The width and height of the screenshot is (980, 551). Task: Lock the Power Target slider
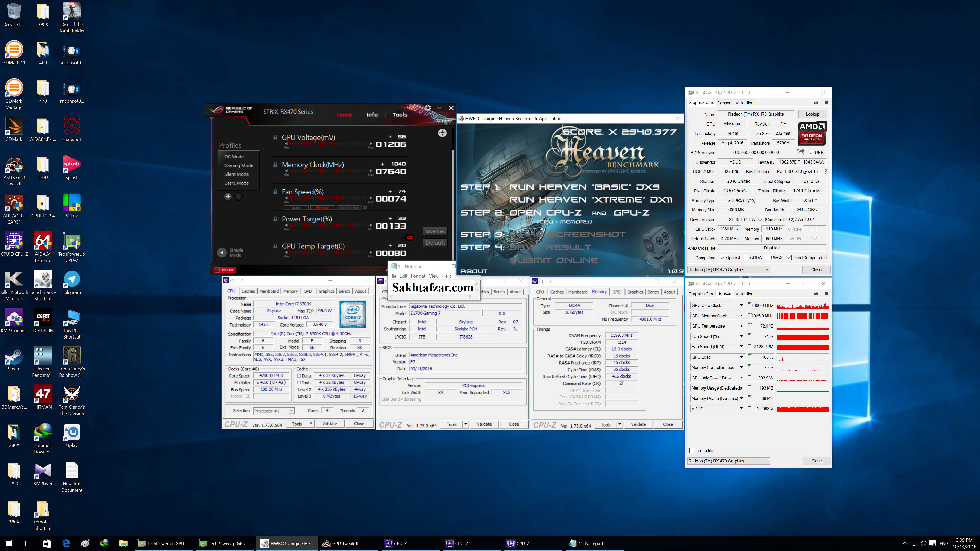[275, 219]
